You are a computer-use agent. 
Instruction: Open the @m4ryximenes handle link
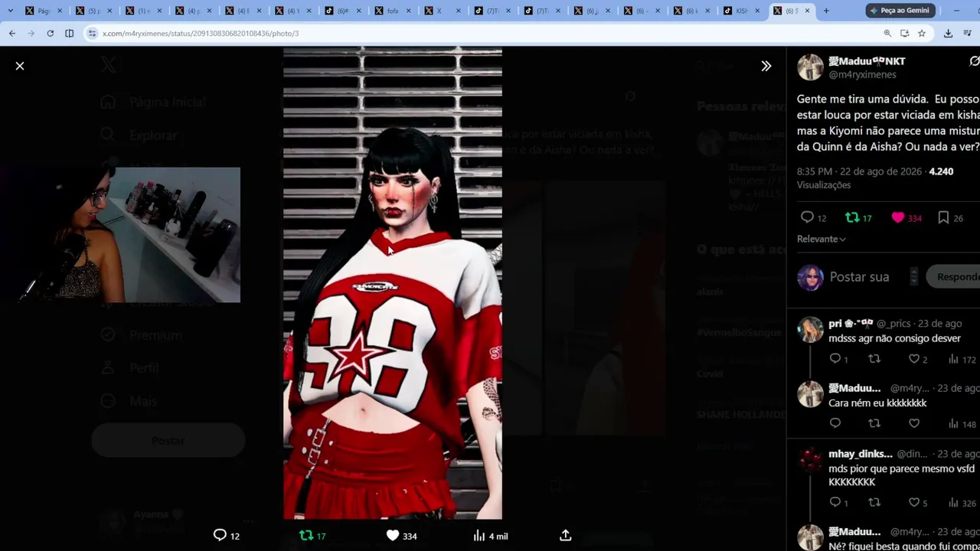click(862, 75)
